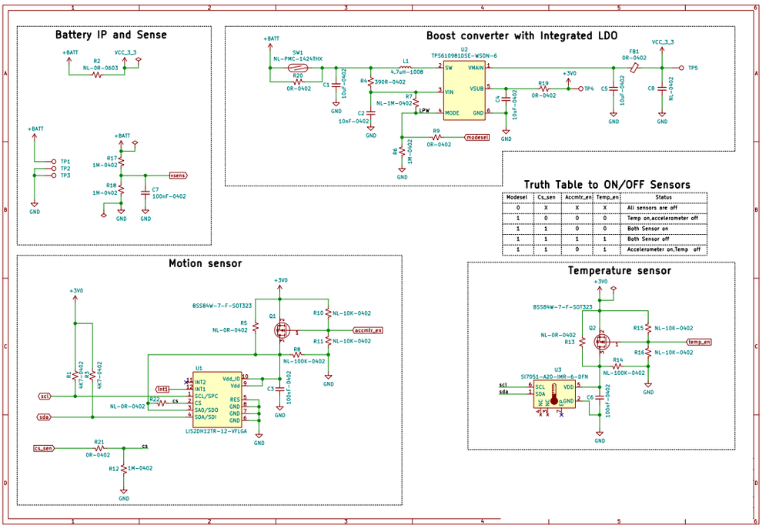Select resistor R6 symbol

(x=402, y=152)
